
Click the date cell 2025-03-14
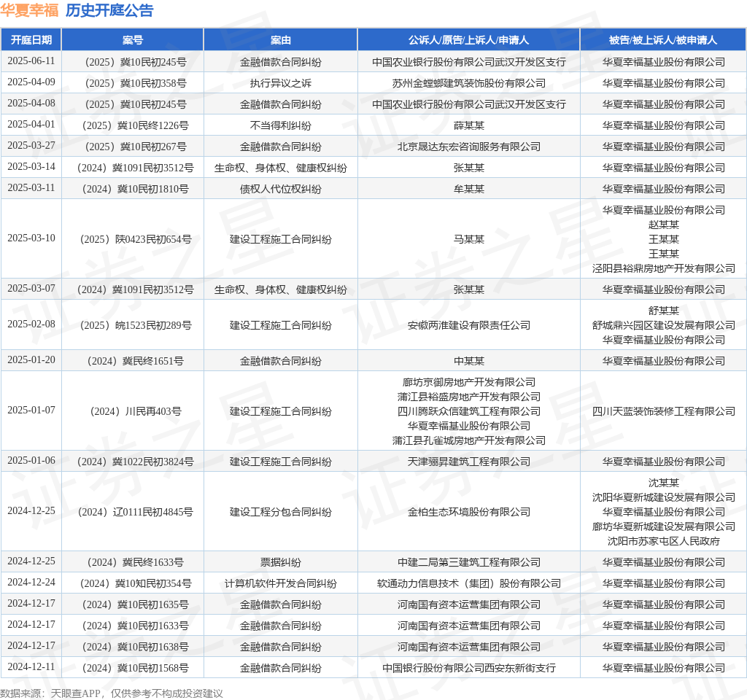coord(31,166)
